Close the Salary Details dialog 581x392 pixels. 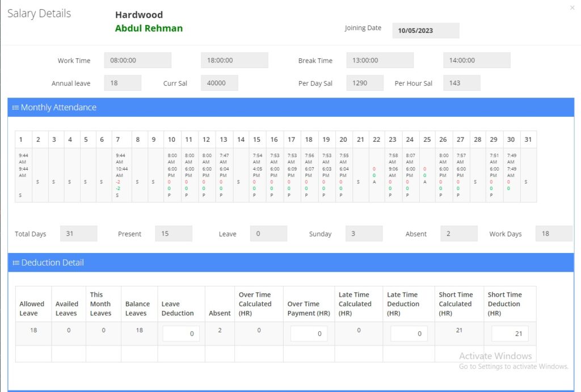tap(571, 7)
